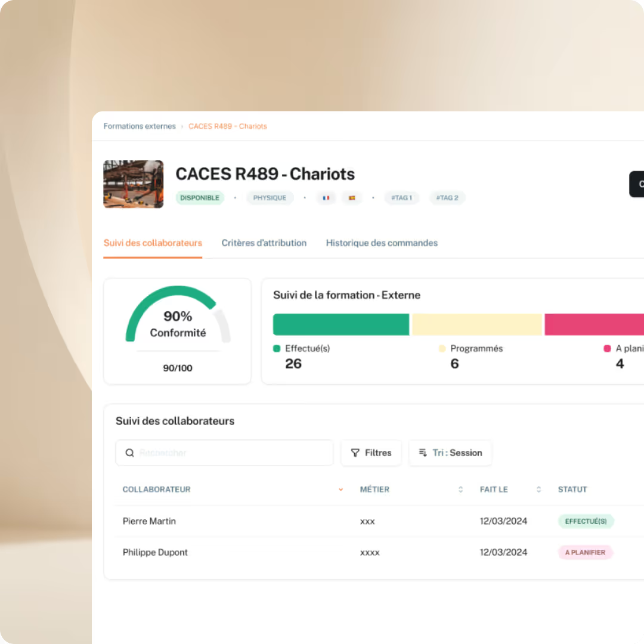The height and width of the screenshot is (644, 644).
Task: Select the Philippe Dupont row name
Action: [x=155, y=552]
